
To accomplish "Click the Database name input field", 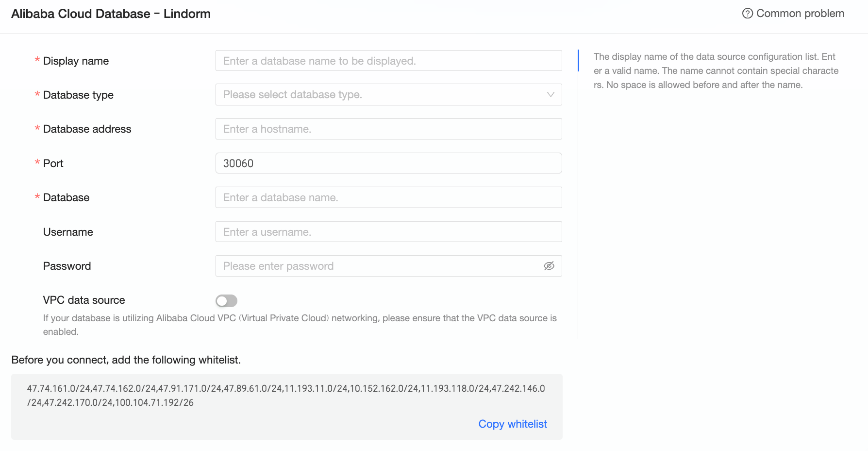I will [388, 197].
